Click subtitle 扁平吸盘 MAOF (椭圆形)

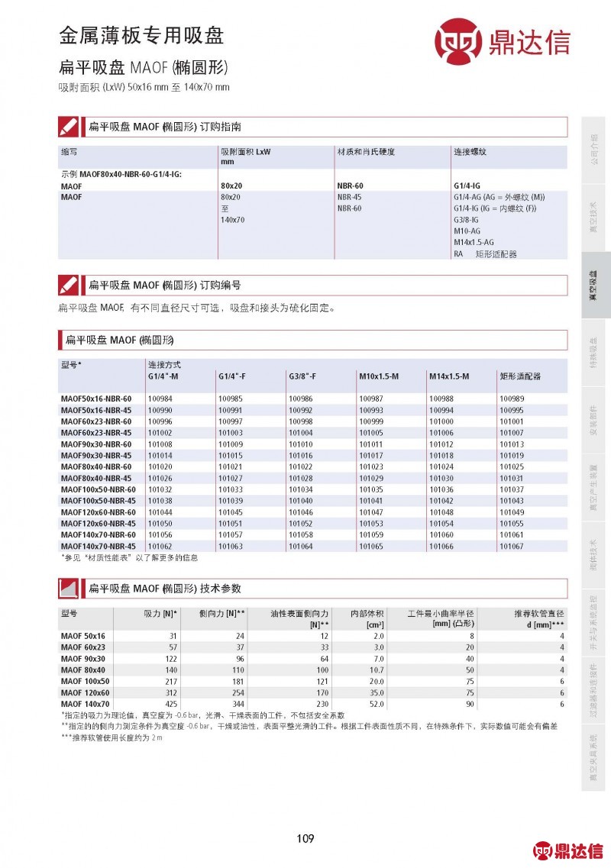144,67
